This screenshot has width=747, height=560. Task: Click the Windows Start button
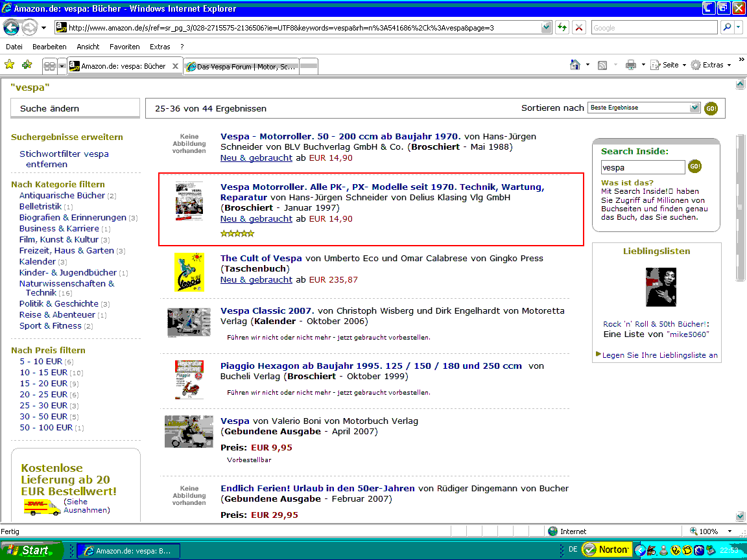[x=31, y=550]
